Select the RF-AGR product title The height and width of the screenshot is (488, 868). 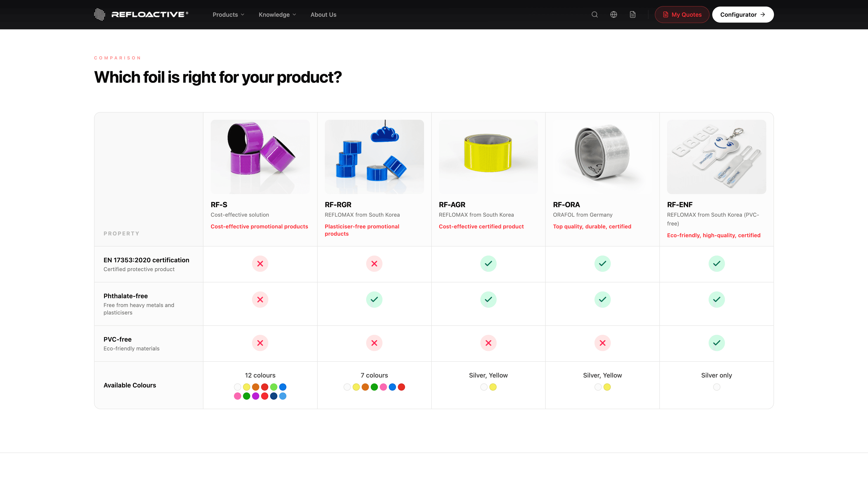tap(452, 205)
